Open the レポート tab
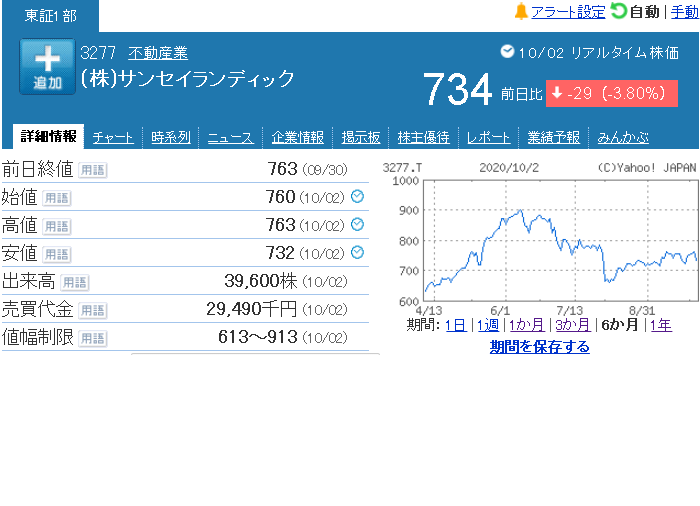This screenshot has height=506, width=700. (x=488, y=137)
